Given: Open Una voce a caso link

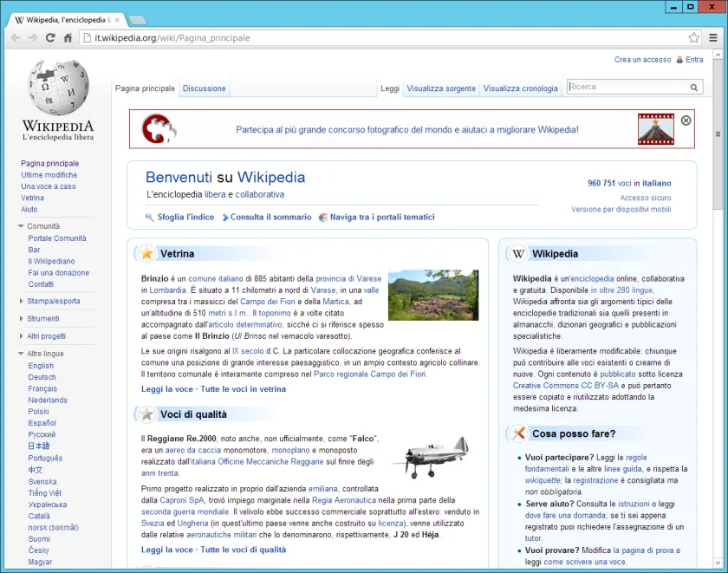Looking at the screenshot, I should pos(49,186).
